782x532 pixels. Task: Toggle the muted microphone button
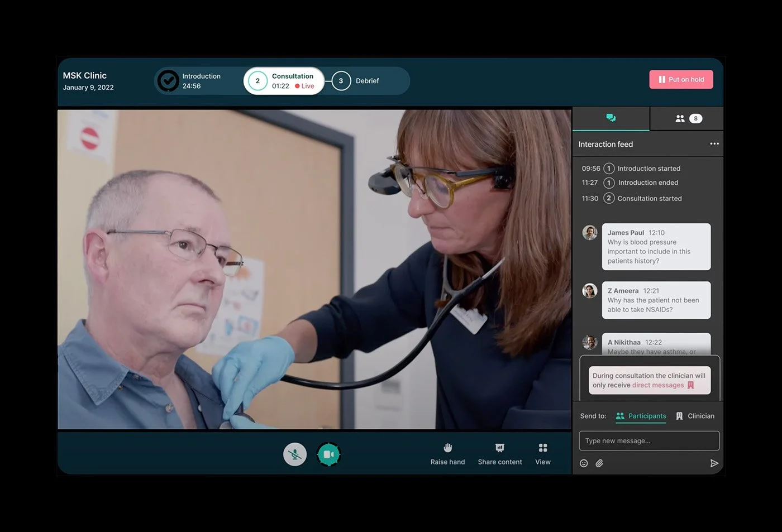[295, 454]
